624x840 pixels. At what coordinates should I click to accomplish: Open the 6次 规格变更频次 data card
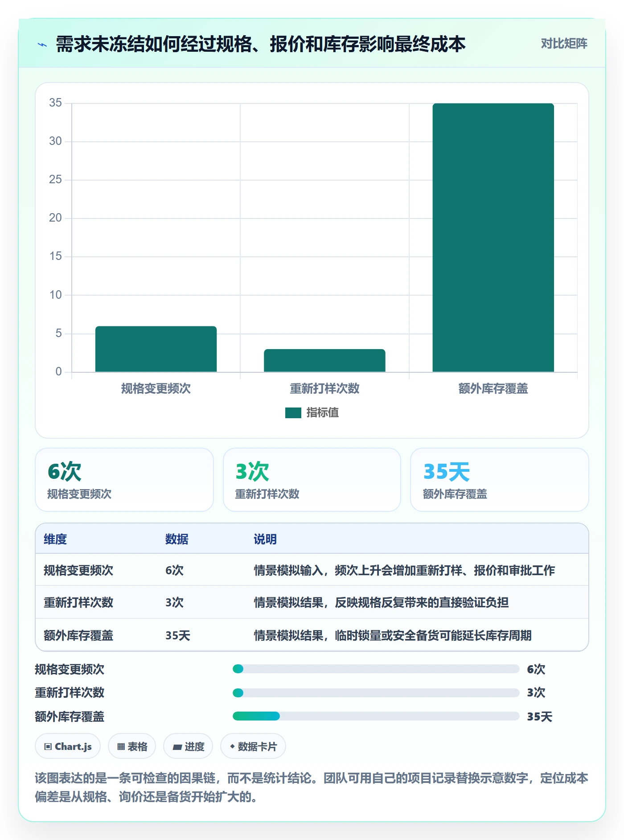pyautogui.click(x=124, y=480)
